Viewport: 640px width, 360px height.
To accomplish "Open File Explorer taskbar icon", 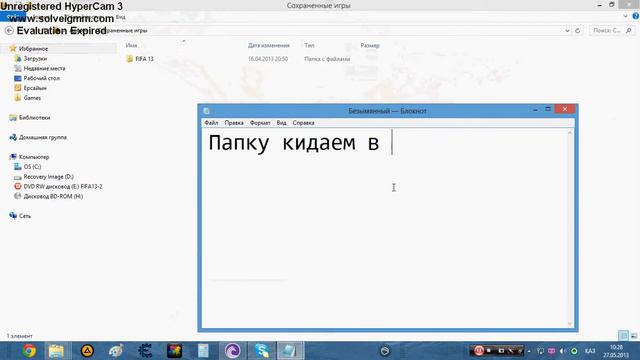I will [56, 351].
